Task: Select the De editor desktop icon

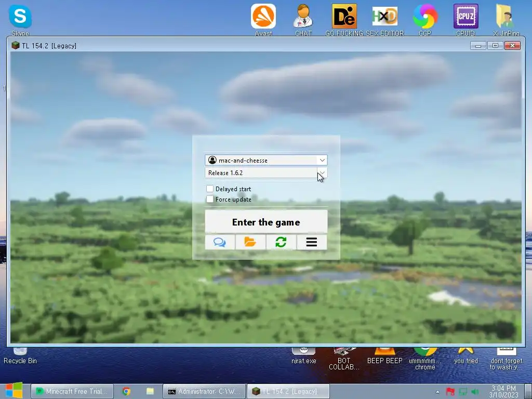Action: [344, 20]
